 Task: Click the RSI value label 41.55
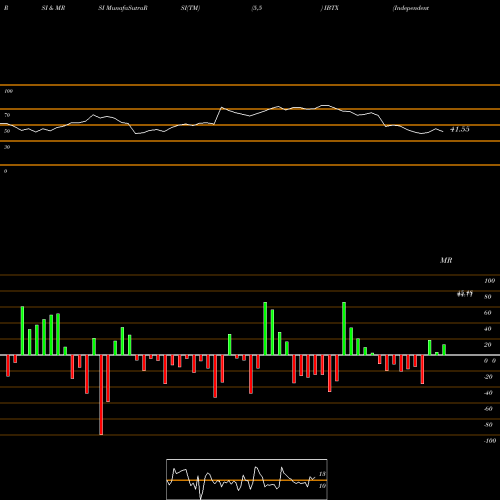tap(460, 129)
